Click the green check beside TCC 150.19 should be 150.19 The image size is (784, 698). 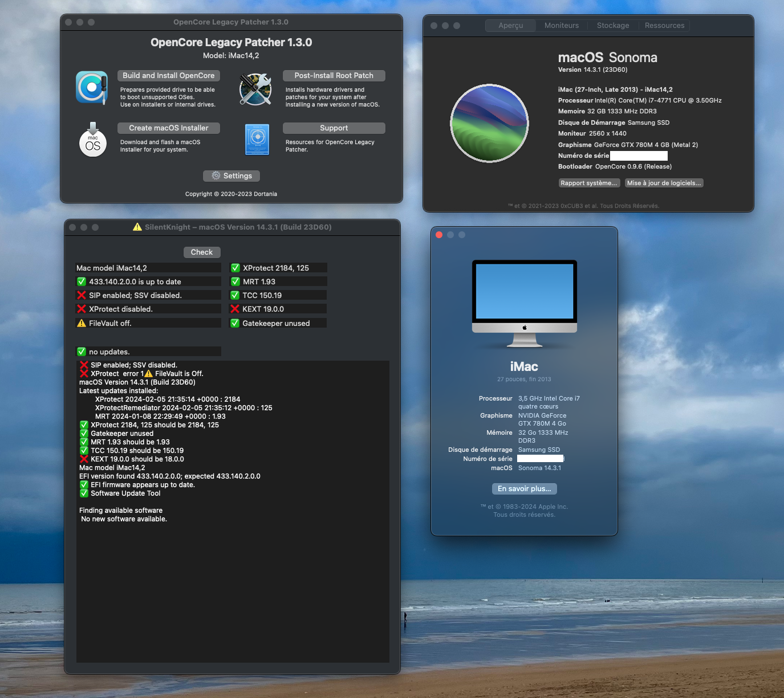point(84,451)
